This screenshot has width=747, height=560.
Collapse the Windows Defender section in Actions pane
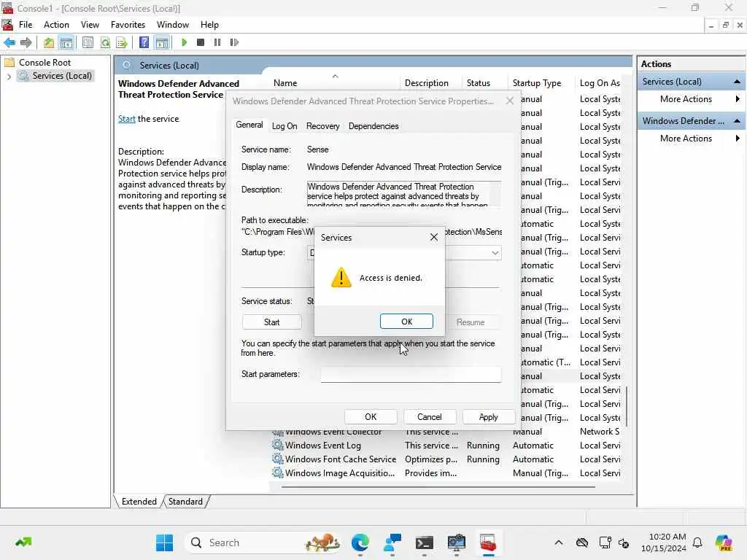point(737,121)
